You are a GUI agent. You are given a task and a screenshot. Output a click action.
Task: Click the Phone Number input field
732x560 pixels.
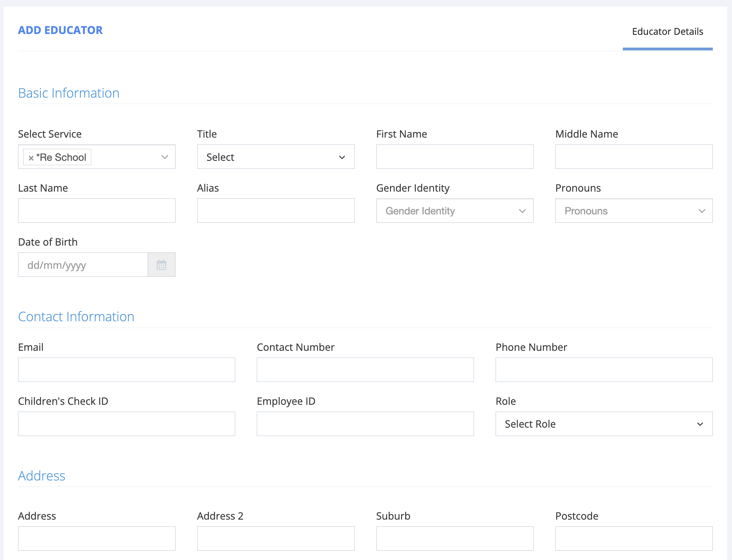[x=604, y=370]
